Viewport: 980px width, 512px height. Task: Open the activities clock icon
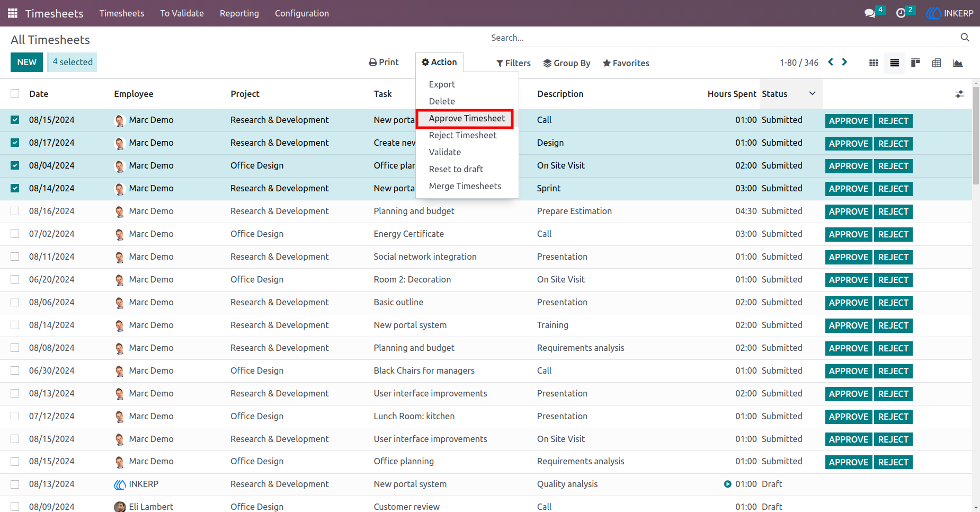(x=901, y=13)
